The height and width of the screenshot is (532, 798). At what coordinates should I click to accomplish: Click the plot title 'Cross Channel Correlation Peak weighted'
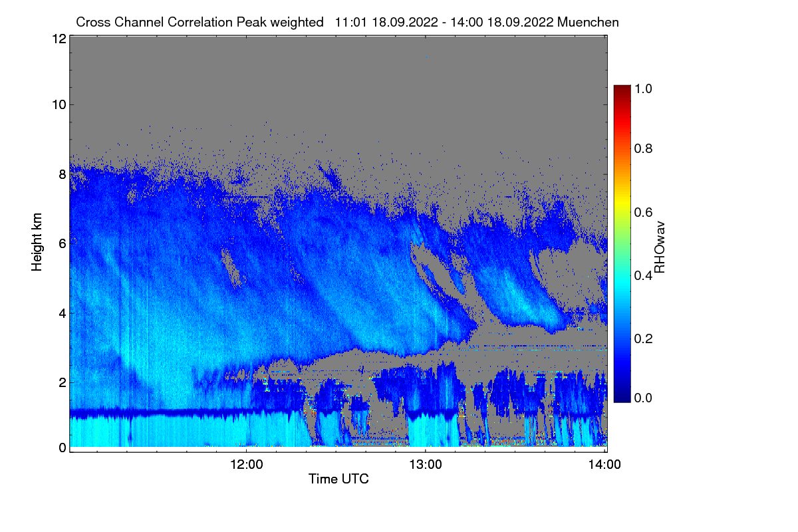(200, 22)
